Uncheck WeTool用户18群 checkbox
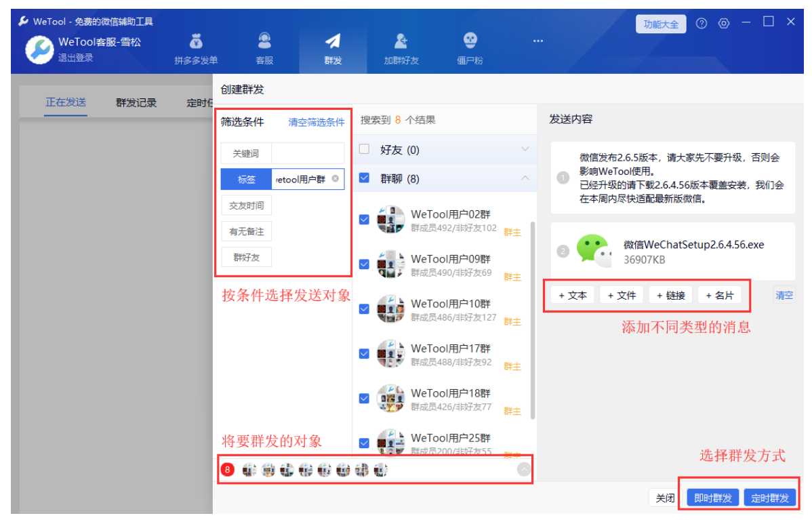This screenshot has height=520, width=812. click(364, 398)
